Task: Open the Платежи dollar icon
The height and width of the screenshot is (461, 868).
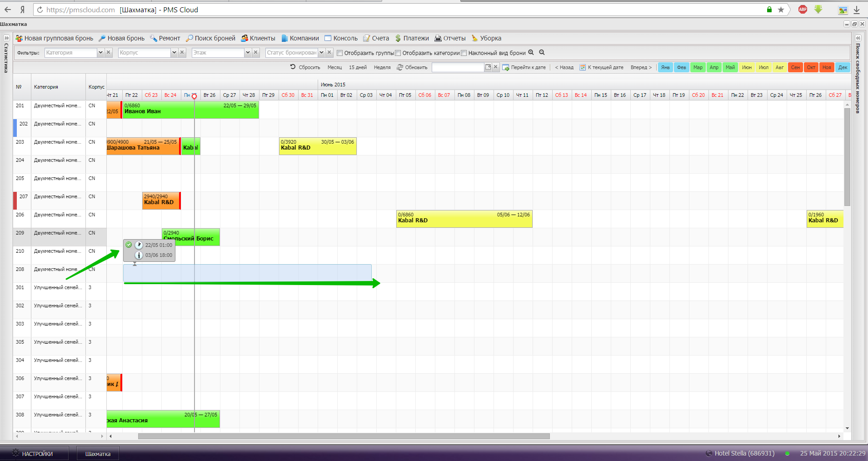Action: click(398, 38)
